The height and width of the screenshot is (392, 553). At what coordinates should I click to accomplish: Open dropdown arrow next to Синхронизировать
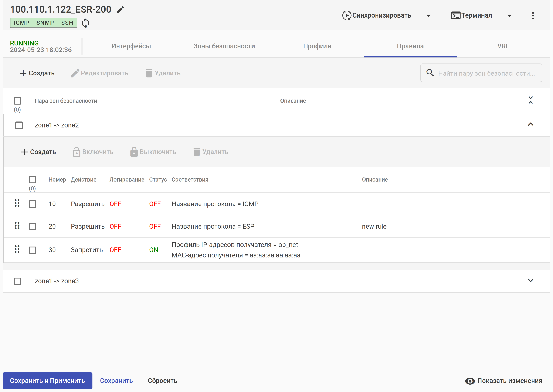coord(428,16)
